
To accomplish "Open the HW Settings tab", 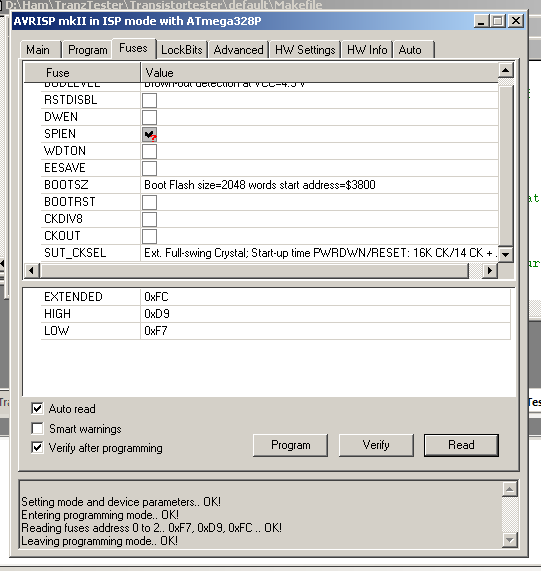I will pyautogui.click(x=305, y=50).
